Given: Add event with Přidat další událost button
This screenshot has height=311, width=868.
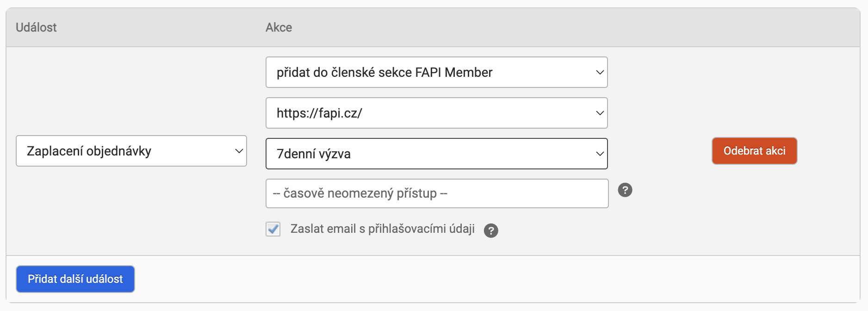Looking at the screenshot, I should (75, 279).
